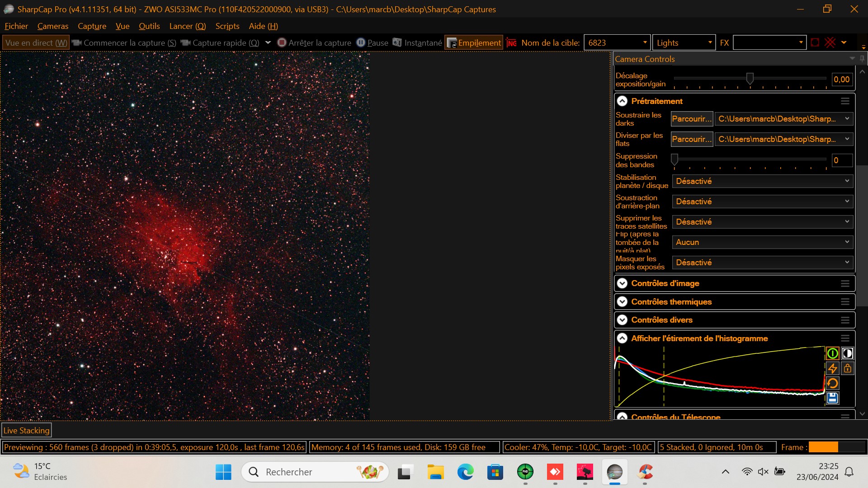This screenshot has height=488, width=868.
Task: Click the orange Frame progress bar in status bar
Action: click(823, 447)
